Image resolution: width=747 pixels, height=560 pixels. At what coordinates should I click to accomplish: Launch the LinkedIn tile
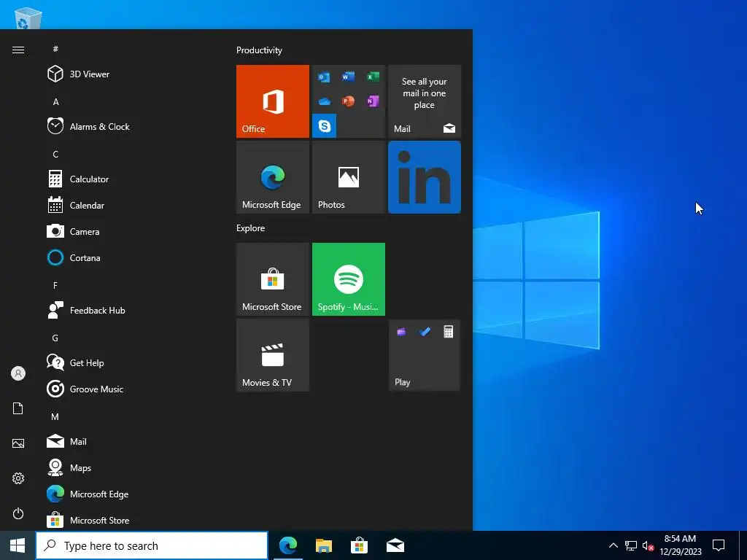click(425, 177)
